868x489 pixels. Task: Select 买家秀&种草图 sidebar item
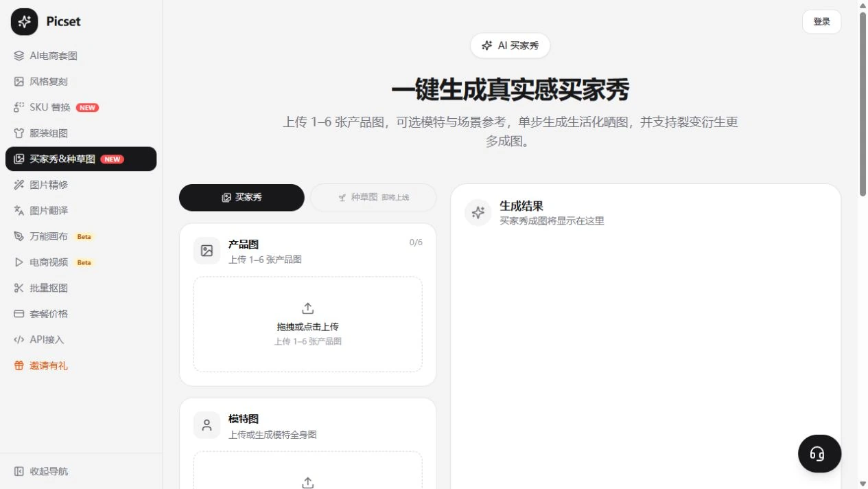coord(81,159)
